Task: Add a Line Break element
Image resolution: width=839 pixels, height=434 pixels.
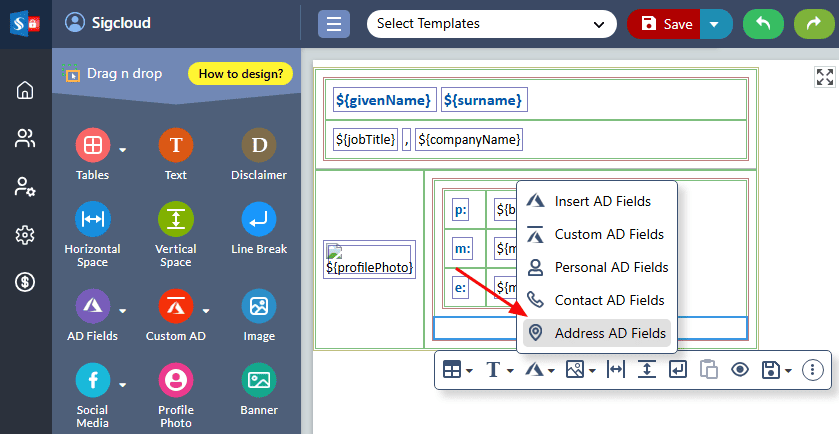Action: [259, 219]
